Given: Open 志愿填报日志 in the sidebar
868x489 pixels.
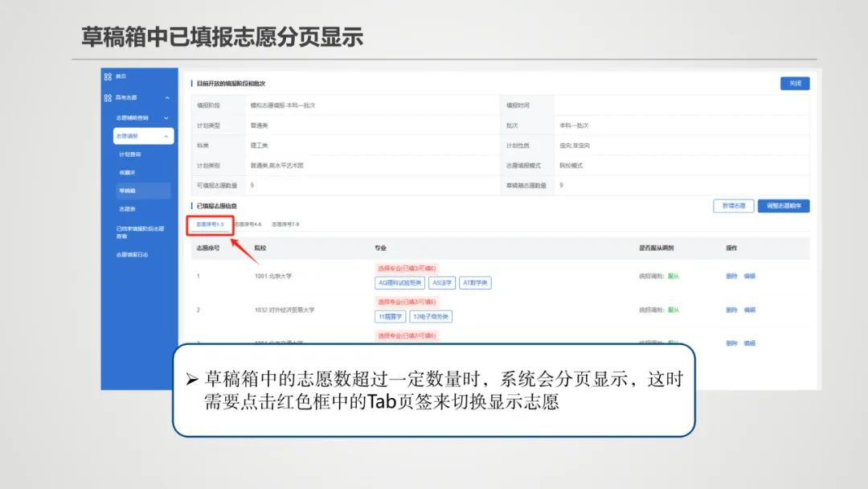Looking at the screenshot, I should click(x=134, y=255).
